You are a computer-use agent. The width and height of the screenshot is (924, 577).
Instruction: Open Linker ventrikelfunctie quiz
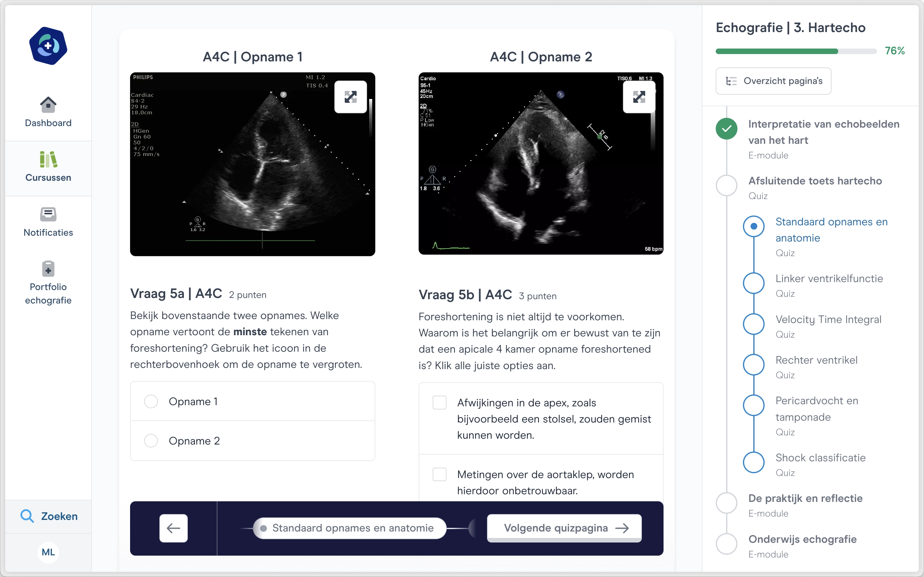(x=829, y=278)
